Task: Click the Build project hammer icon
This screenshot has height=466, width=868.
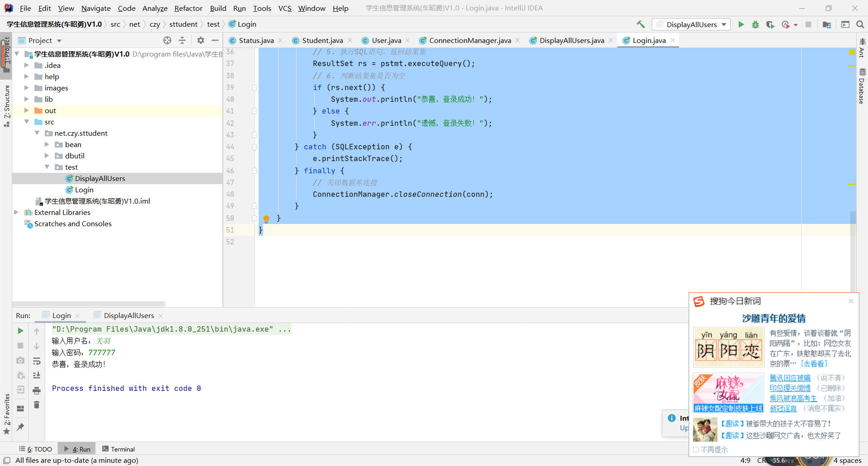Action: 641,24
